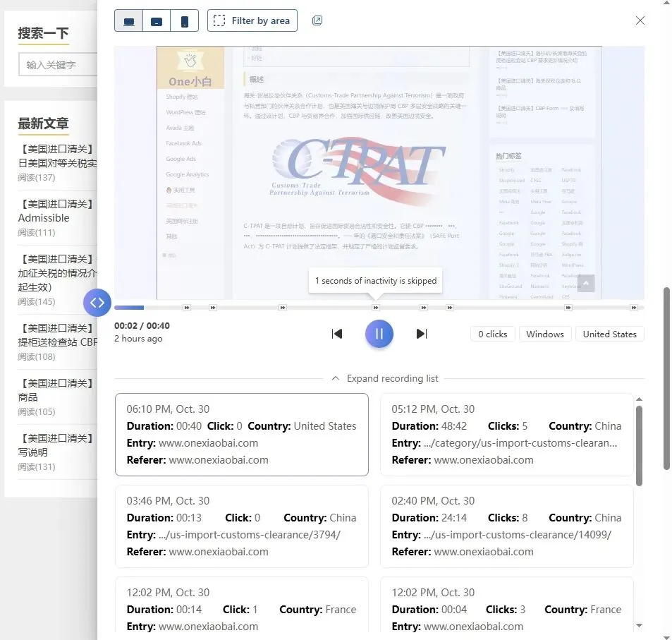Click the blue code-brackets floating button
672x640 pixels.
(97, 303)
